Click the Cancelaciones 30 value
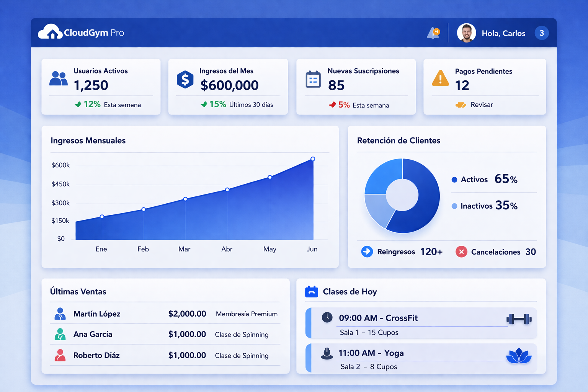 pyautogui.click(x=531, y=252)
